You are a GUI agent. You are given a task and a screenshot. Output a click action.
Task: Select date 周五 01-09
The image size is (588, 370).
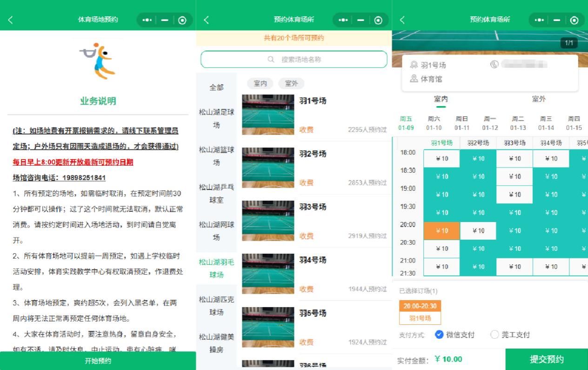point(406,123)
